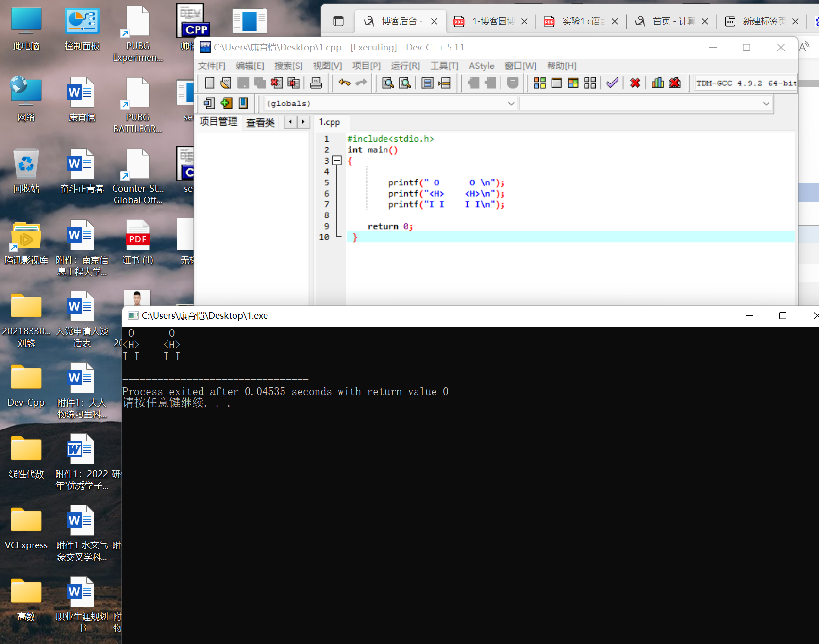Screen dimensions: 819x644
Task: Click the Rebuild All icon
Action: 590,83
